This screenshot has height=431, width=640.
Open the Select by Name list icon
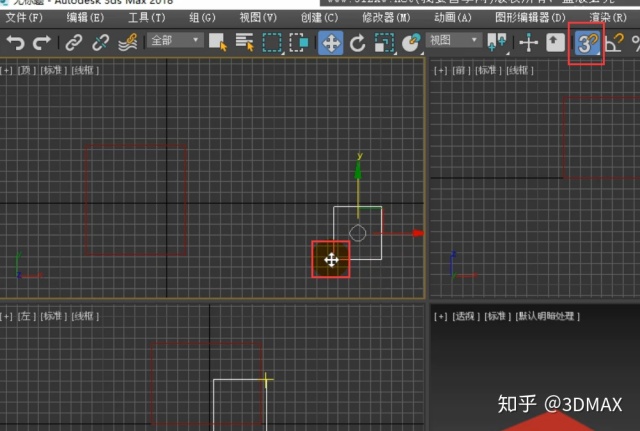[x=245, y=42]
